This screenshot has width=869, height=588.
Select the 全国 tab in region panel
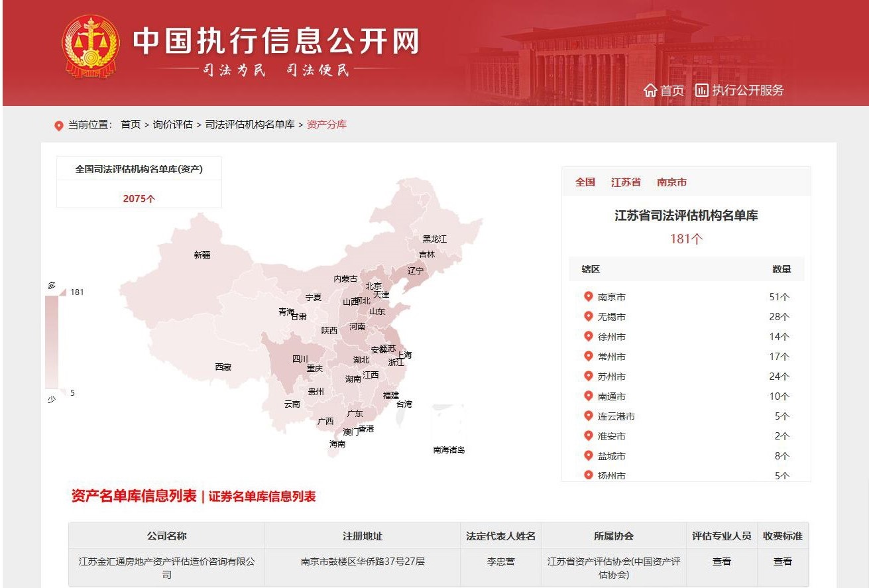(585, 182)
